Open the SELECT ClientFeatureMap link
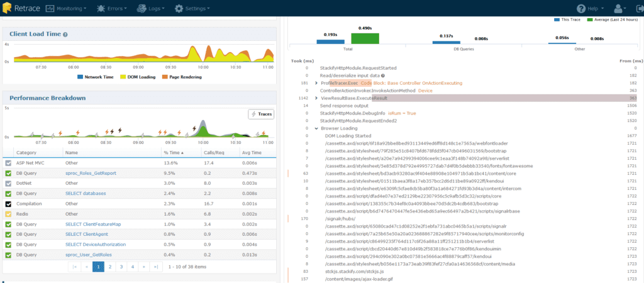 (93, 225)
